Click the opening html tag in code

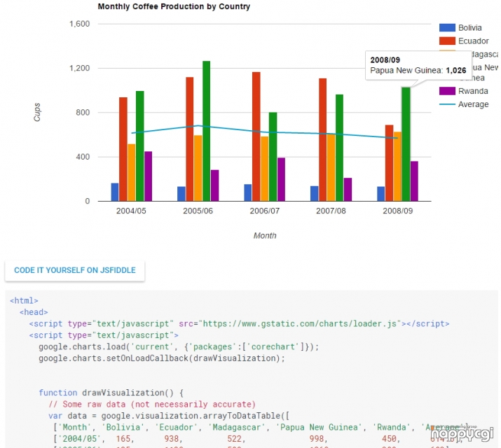(x=24, y=300)
